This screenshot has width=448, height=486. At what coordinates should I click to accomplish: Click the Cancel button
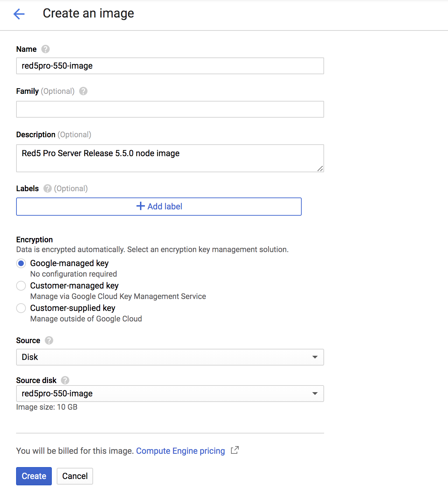[75, 476]
